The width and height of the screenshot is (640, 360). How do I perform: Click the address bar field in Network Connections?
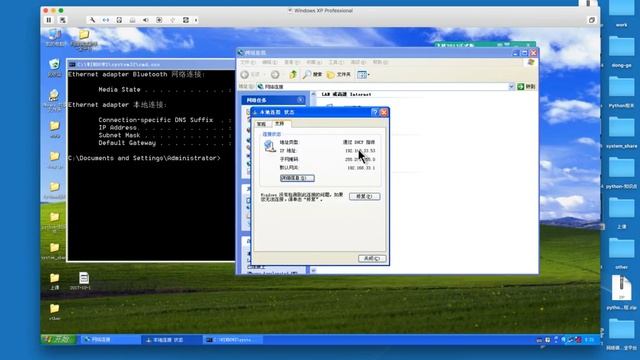point(385,87)
